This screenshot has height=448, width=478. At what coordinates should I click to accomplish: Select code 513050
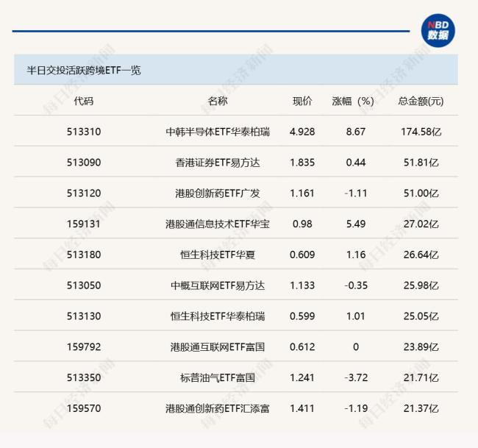[x=84, y=285]
